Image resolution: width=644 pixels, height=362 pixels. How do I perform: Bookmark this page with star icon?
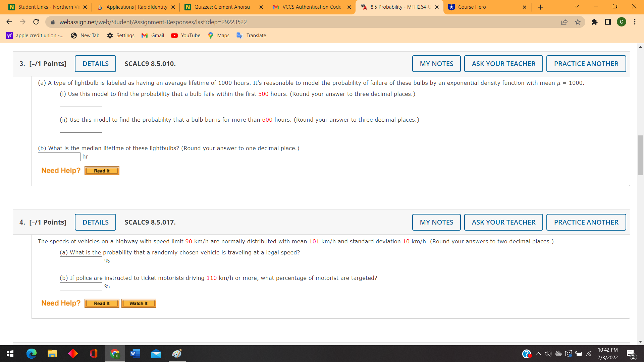[578, 22]
